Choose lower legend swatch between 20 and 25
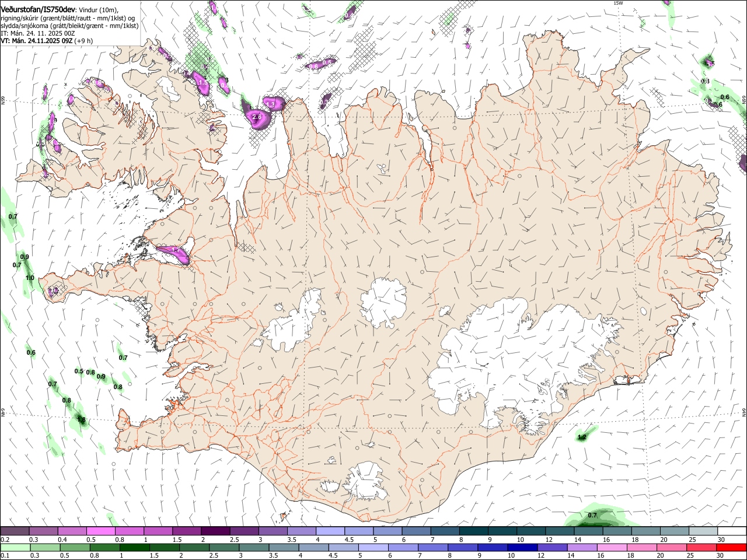The height and width of the screenshot is (560, 747). pos(672,547)
